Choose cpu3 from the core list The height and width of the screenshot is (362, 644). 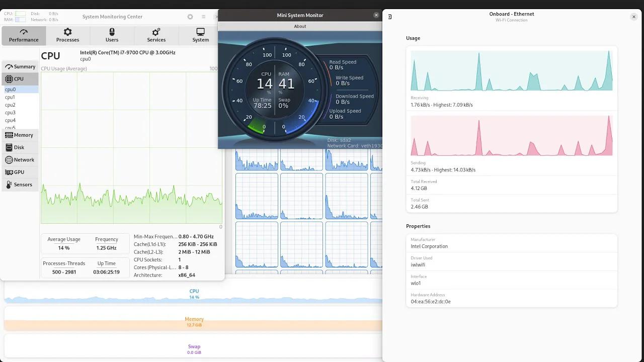(x=10, y=113)
